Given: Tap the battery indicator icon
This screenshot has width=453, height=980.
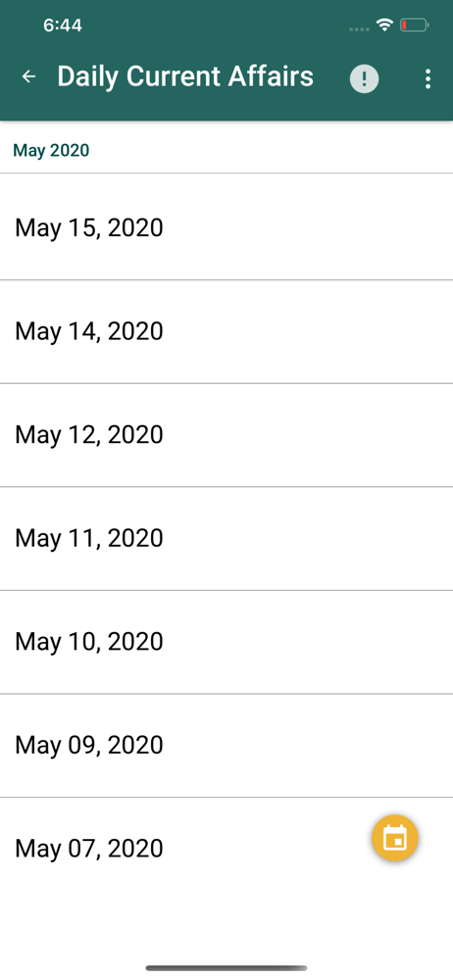Looking at the screenshot, I should click(x=414, y=25).
